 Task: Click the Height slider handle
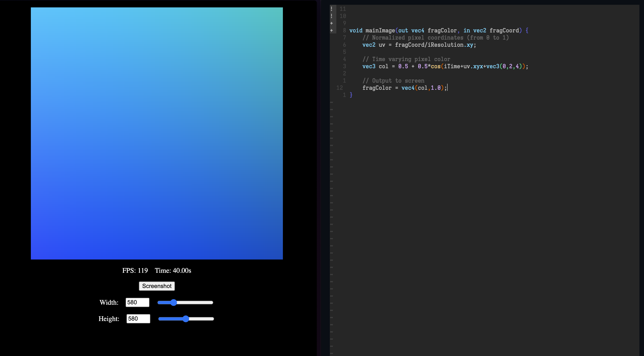[x=186, y=319]
